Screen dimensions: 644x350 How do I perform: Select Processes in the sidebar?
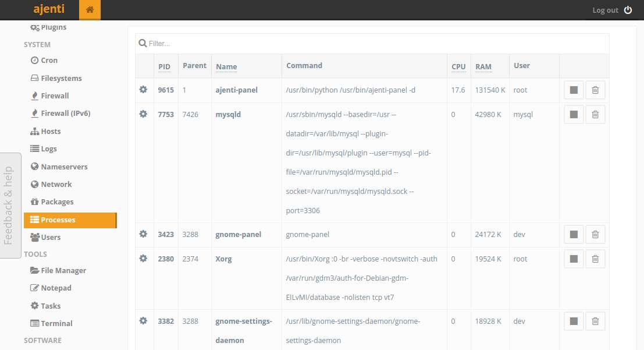[x=70, y=220]
